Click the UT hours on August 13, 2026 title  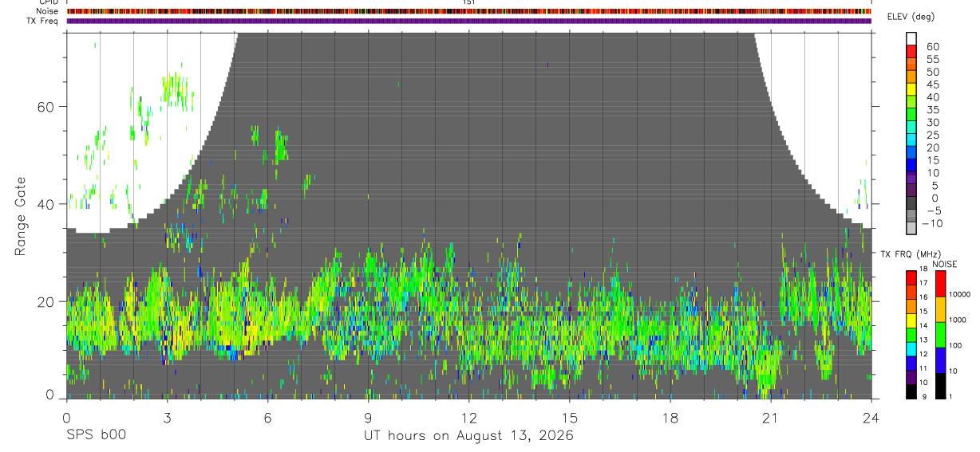click(x=468, y=436)
